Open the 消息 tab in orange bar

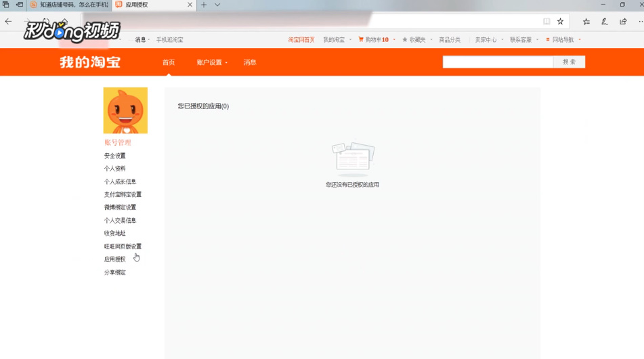(250, 62)
